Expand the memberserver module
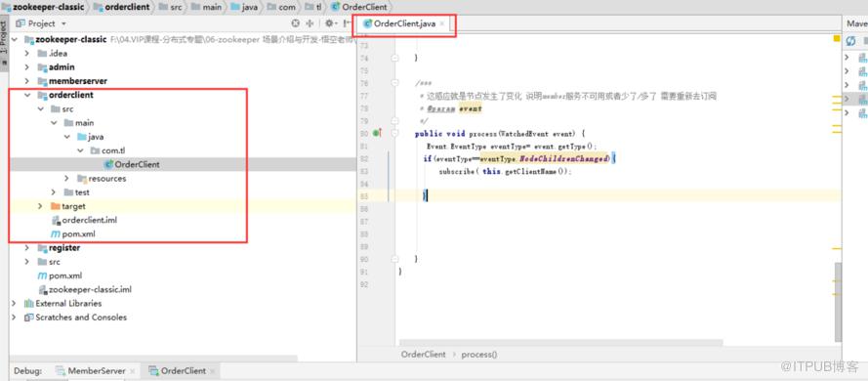The image size is (868, 381). coord(27,81)
